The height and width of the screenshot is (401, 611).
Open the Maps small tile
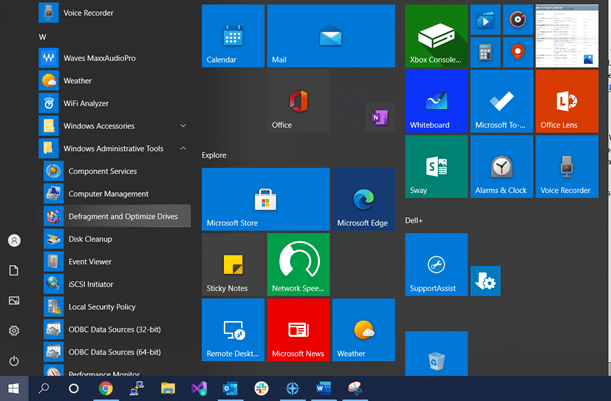(518, 52)
